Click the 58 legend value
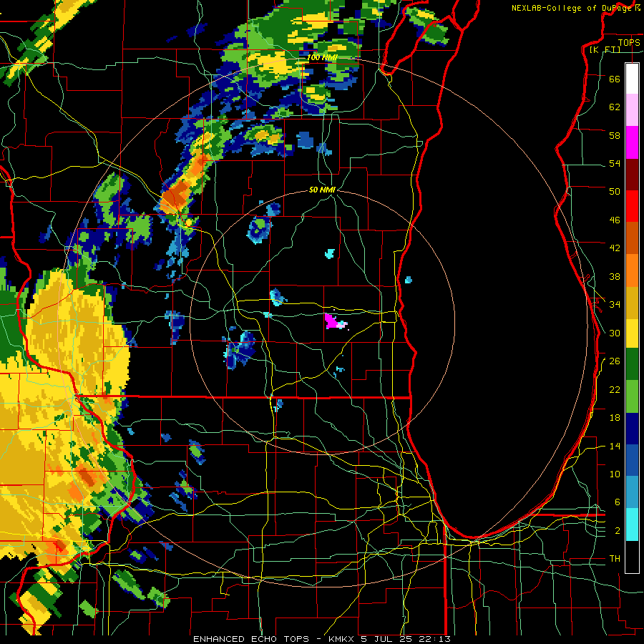 (615, 135)
